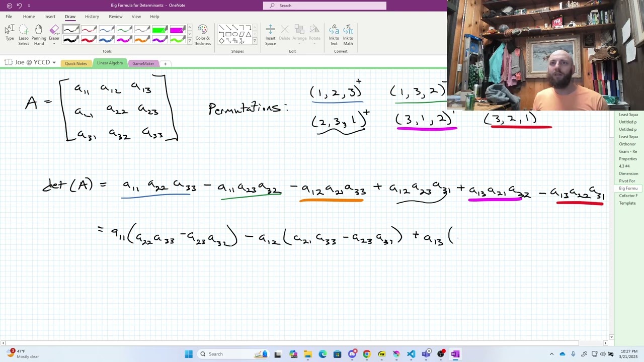The height and width of the screenshot is (362, 644).
Task: Open the Properties page in page list
Action: coord(628,159)
